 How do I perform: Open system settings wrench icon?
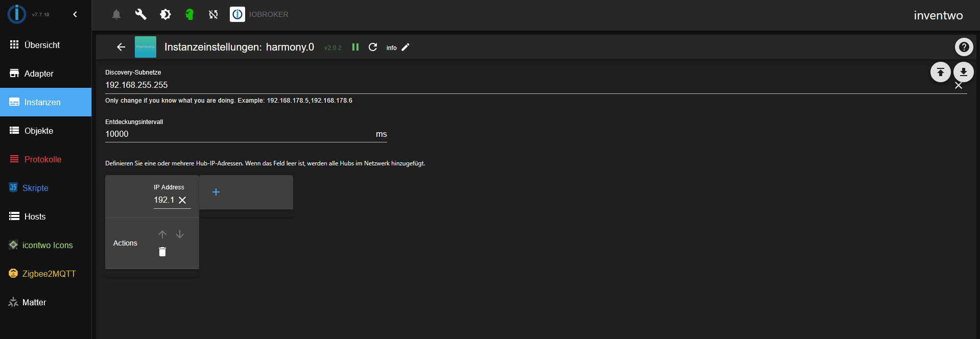(x=141, y=14)
